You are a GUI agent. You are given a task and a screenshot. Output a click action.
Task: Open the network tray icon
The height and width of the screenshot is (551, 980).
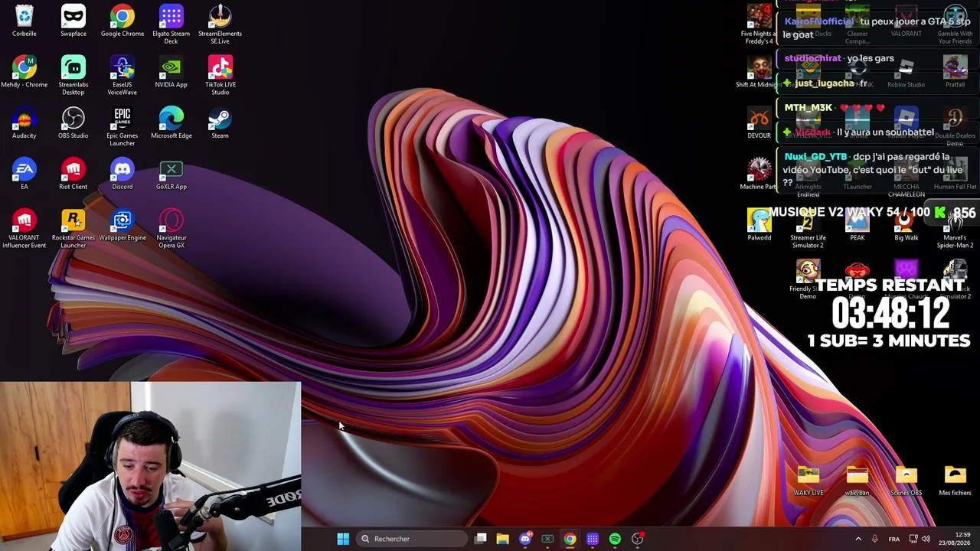[913, 539]
